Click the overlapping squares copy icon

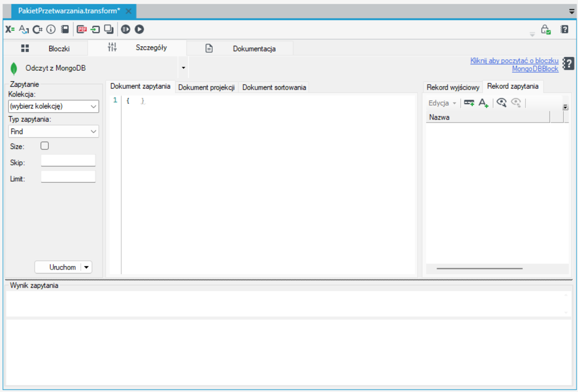[109, 29]
